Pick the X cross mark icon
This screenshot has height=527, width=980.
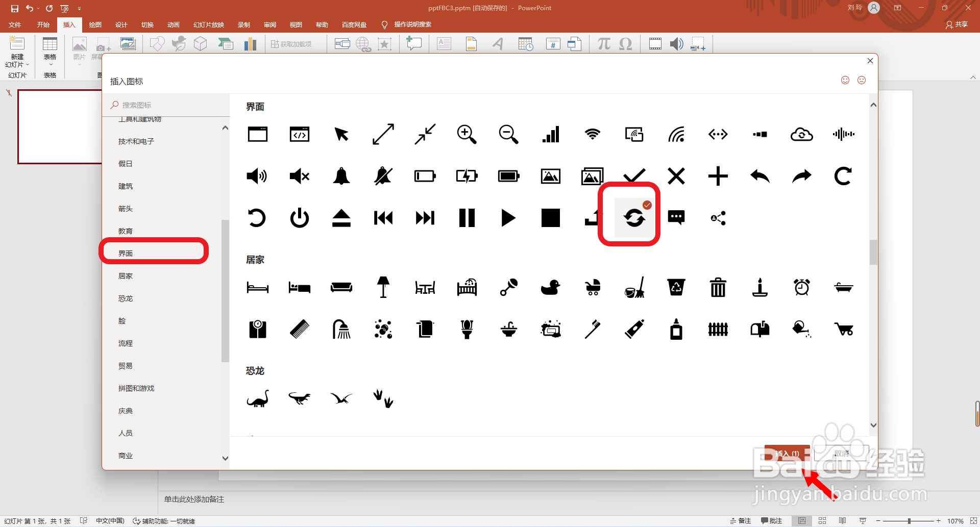click(676, 176)
